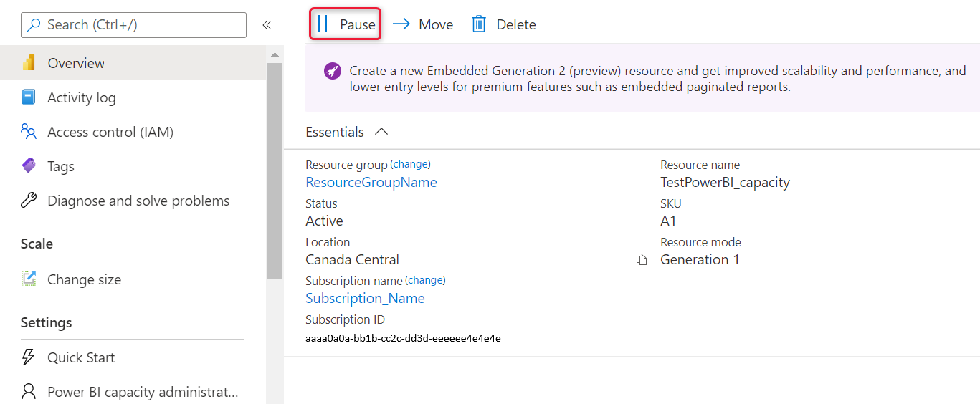
Task: Click the Diagnose and solve problems wrench icon
Action: [x=29, y=201]
